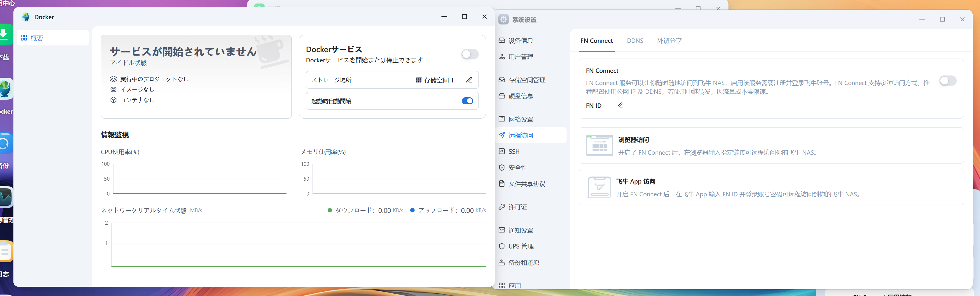The height and width of the screenshot is (296, 980).
Task: Enable the Dockerサービス service toggle
Action: point(470,54)
